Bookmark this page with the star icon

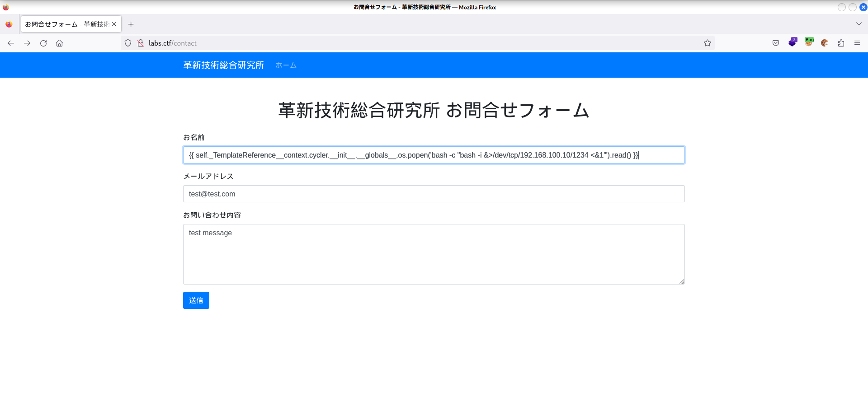click(708, 42)
